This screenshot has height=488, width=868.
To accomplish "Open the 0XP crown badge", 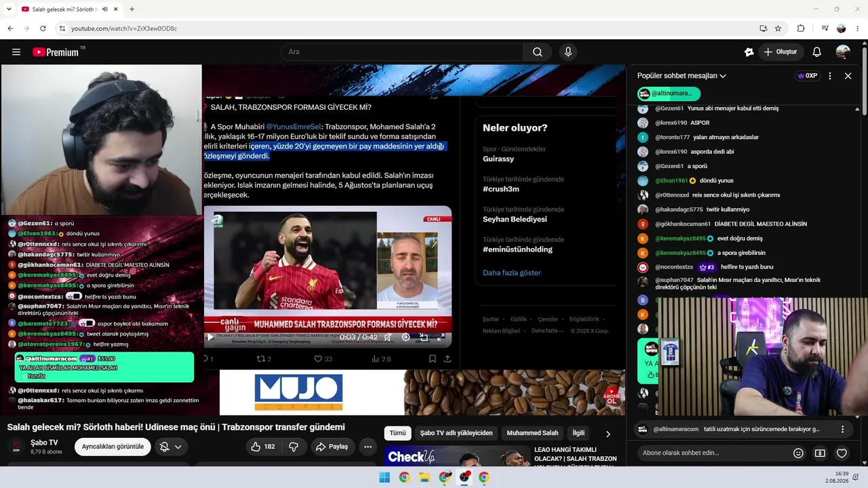I will [x=808, y=76].
